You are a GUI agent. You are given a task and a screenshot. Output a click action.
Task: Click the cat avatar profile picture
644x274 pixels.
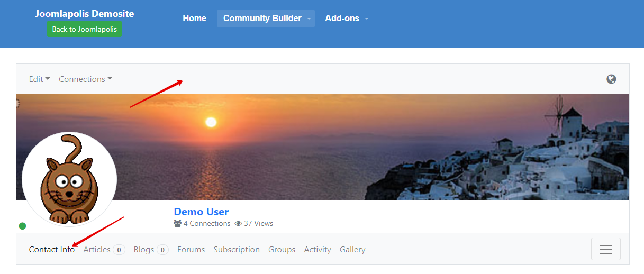click(x=69, y=179)
